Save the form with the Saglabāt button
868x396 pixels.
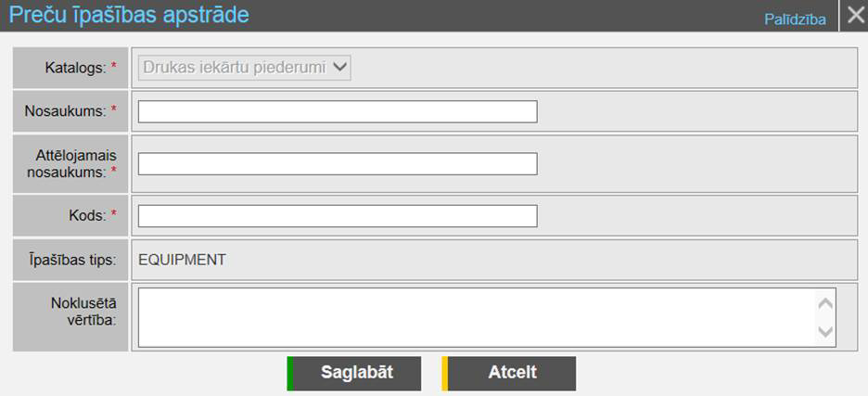(x=355, y=373)
